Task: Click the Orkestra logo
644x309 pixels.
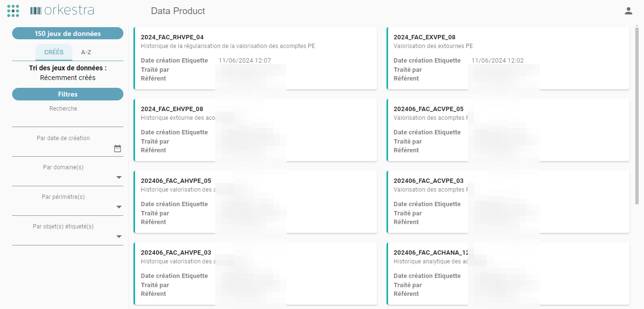Action: click(x=62, y=10)
